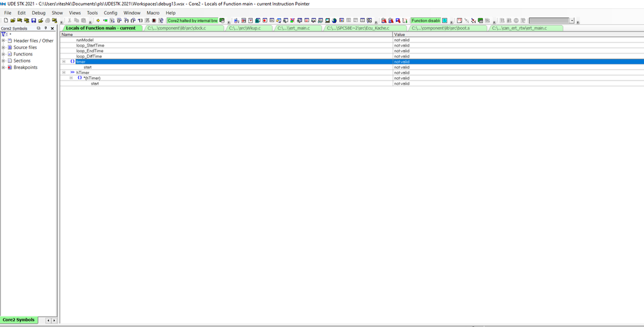Image resolution: width=644 pixels, height=327 pixels.
Task: Open the Macro menu
Action: (x=153, y=13)
